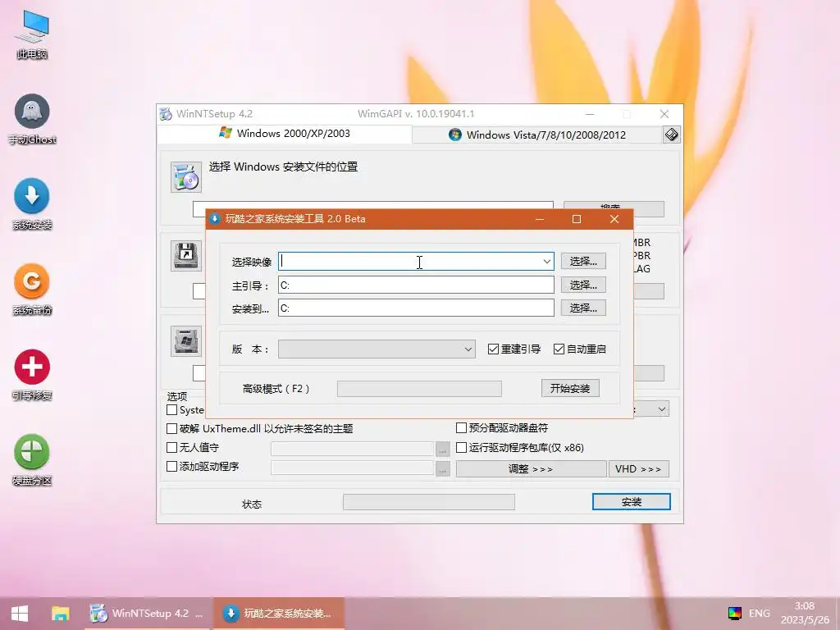Click the 高级模式 progress bar
The image size is (840, 630).
click(419, 388)
